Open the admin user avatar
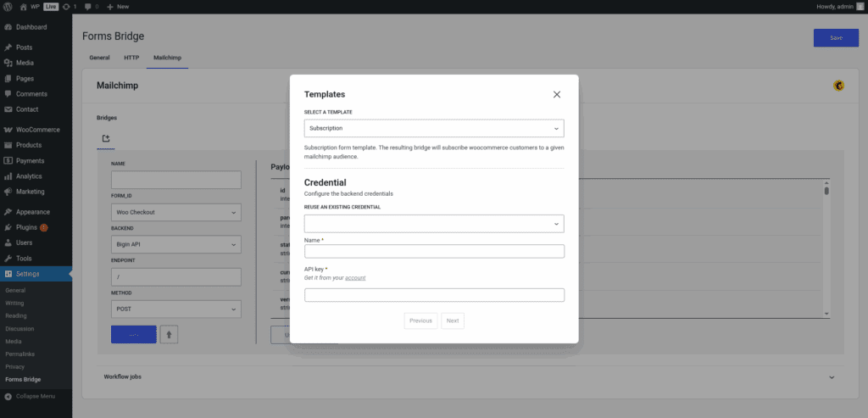 point(860,7)
